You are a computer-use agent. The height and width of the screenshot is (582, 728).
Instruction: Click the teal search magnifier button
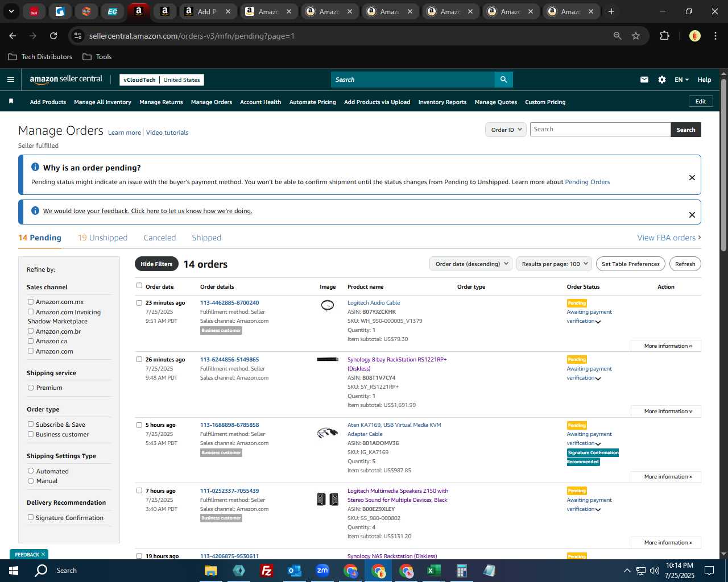[503, 80]
